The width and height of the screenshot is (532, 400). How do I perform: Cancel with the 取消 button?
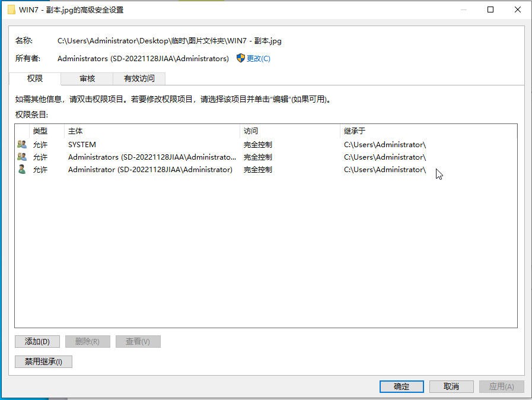point(451,386)
